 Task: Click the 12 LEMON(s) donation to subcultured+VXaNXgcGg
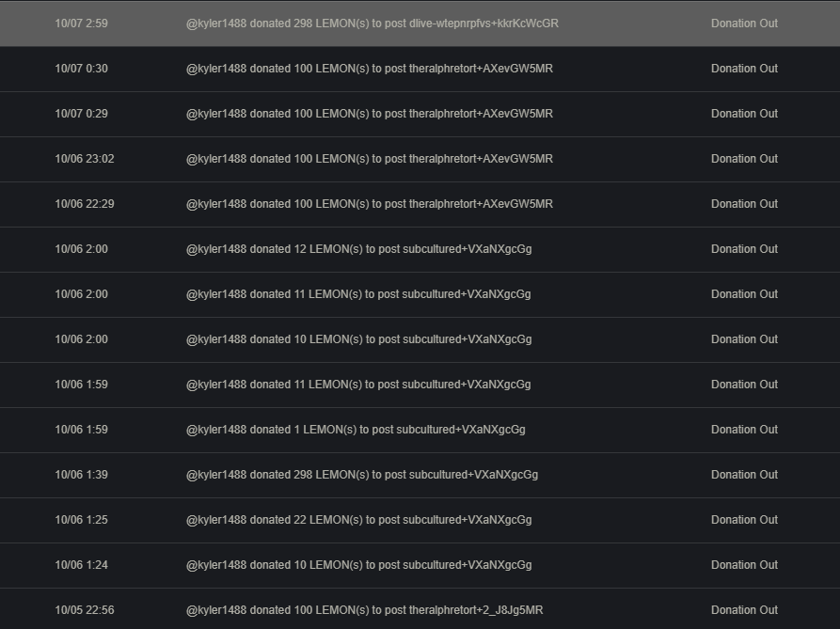click(x=359, y=249)
